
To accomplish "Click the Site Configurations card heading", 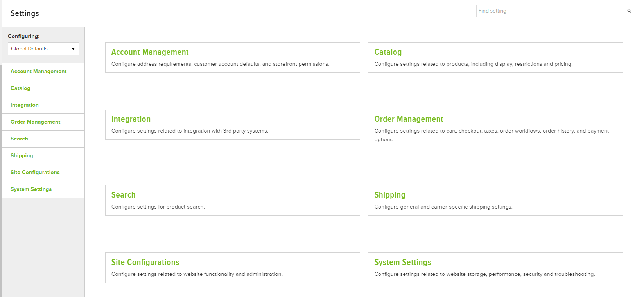I will point(145,262).
